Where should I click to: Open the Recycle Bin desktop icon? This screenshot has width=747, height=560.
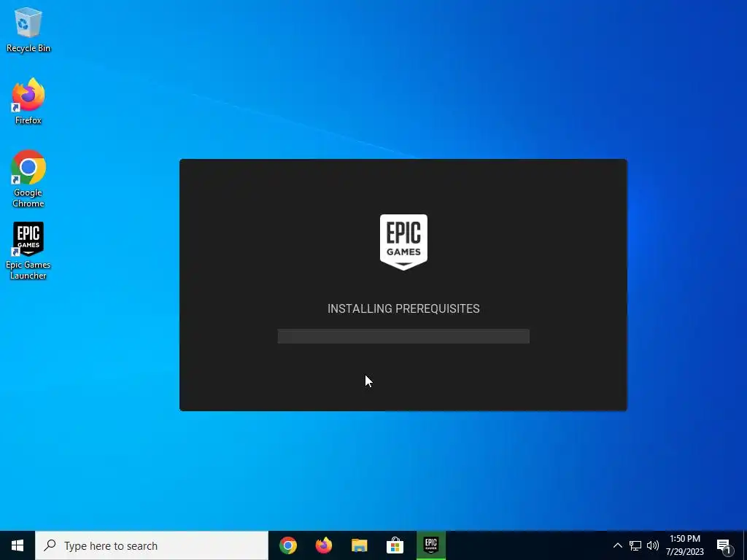coord(28,29)
